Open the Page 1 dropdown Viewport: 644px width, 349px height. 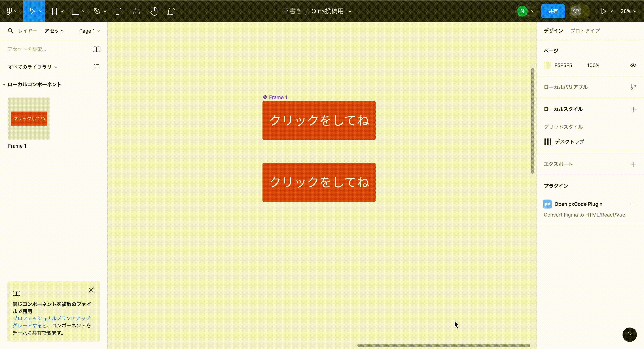tap(89, 30)
